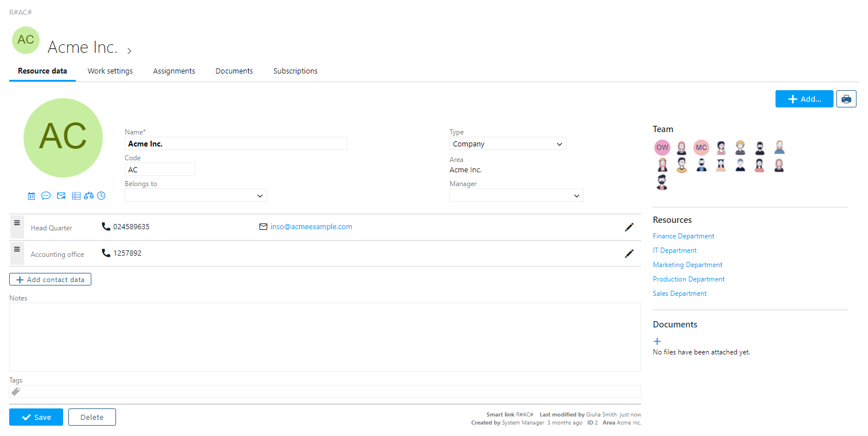This screenshot has height=436, width=868.
Task: Open the Type dropdown showing Company
Action: pyautogui.click(x=507, y=144)
